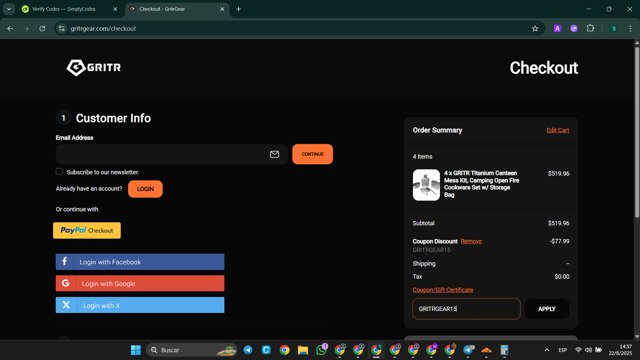Click the Facebook f icon
Viewport: 640px width, 360px height.
pos(64,261)
